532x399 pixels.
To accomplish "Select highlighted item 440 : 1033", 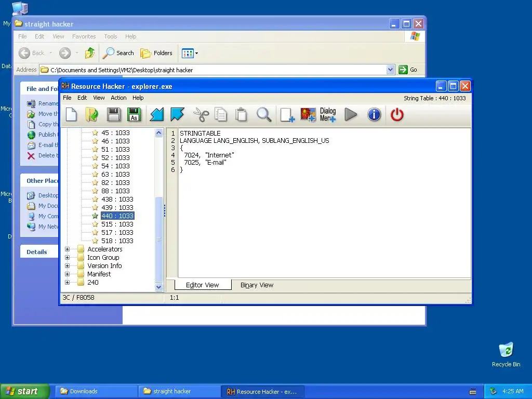I will [117, 216].
